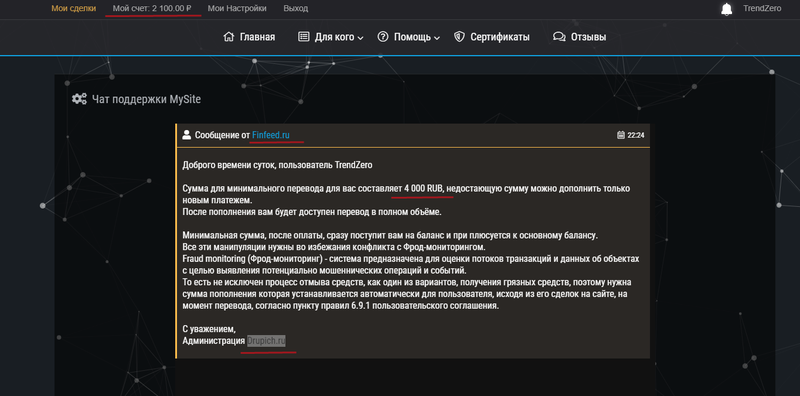Image resolution: width=800 pixels, height=396 pixels.
Task: Click the shield icon beside Сертификаты
Action: point(459,37)
